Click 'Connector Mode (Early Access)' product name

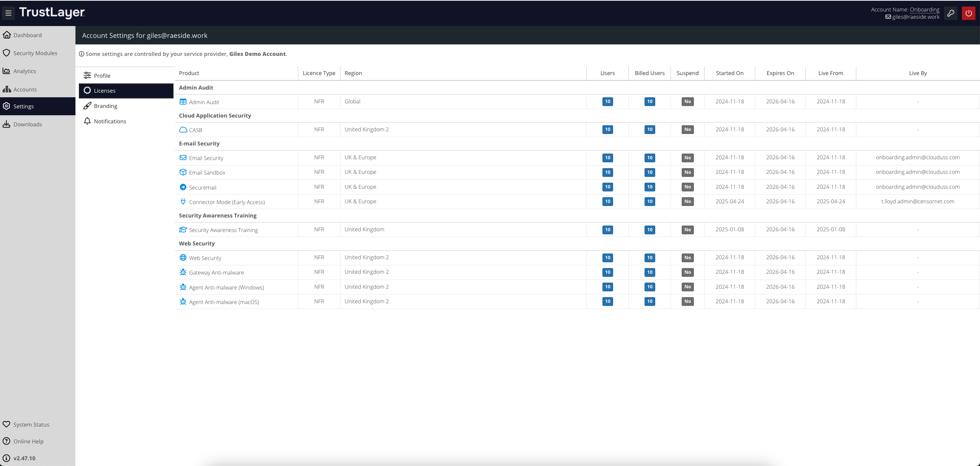[x=227, y=202]
